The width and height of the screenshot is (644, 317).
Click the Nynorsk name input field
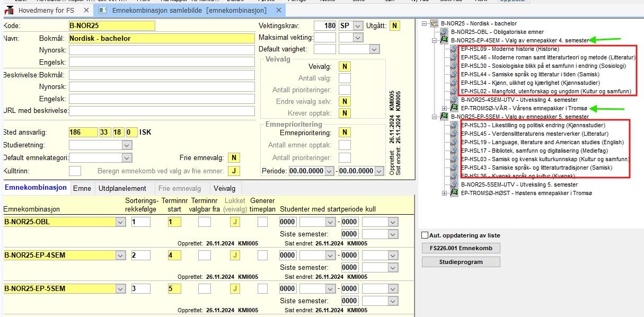click(162, 50)
